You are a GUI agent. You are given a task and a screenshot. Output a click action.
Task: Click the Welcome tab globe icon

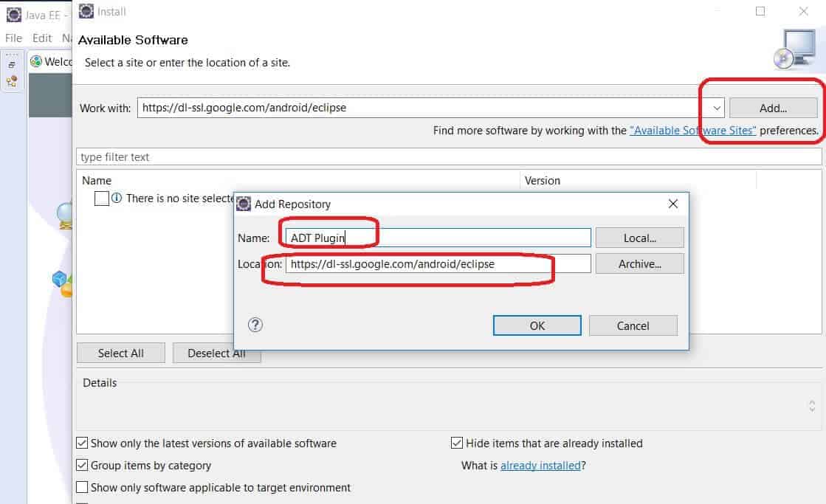tap(36, 62)
